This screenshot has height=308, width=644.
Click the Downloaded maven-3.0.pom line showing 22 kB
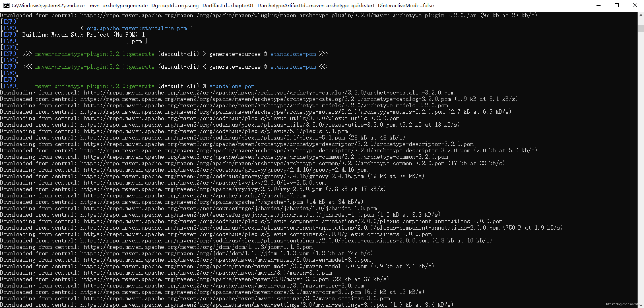(194, 279)
